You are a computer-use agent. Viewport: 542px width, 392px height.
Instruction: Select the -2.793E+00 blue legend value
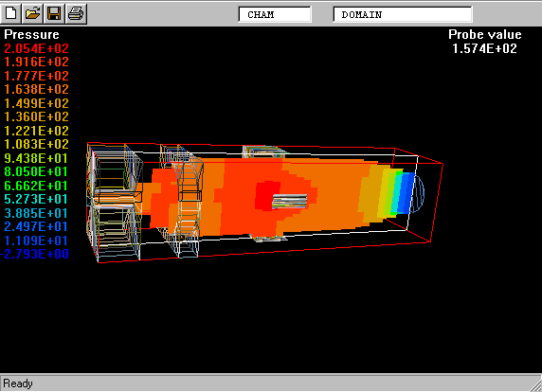click(x=34, y=254)
